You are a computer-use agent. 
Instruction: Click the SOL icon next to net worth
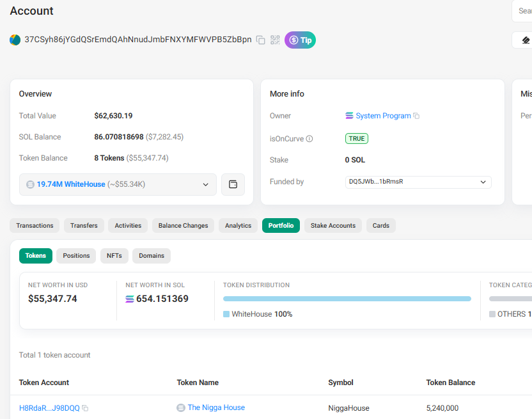pos(130,299)
